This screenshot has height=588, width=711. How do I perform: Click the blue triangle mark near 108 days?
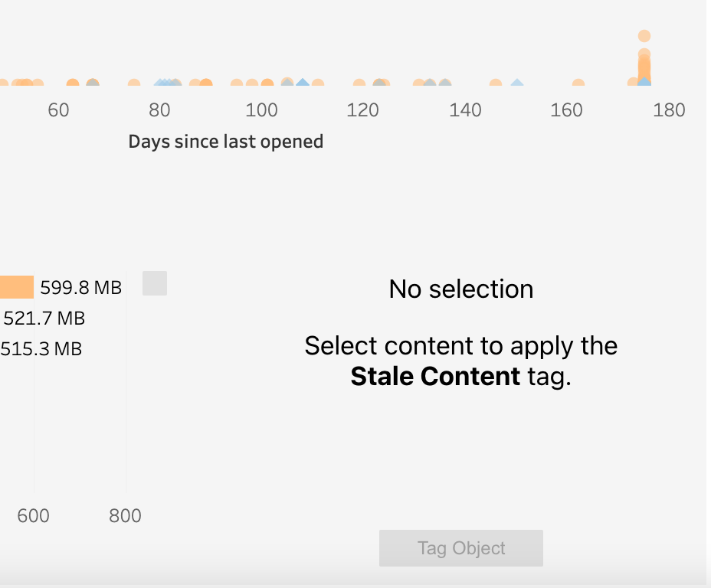point(303,83)
